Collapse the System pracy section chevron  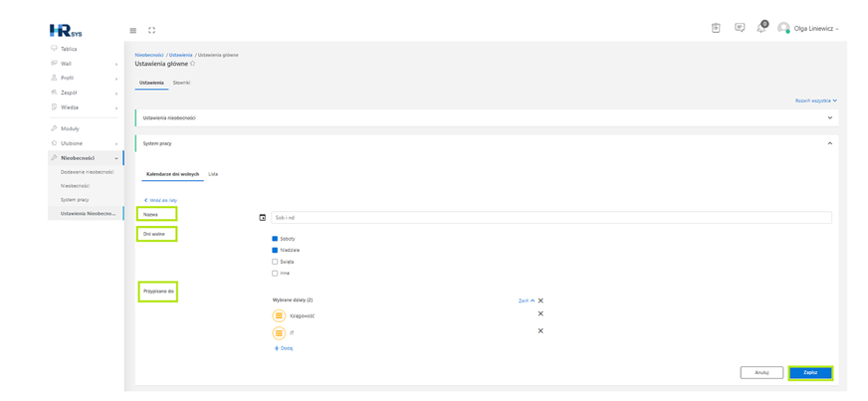tap(829, 143)
